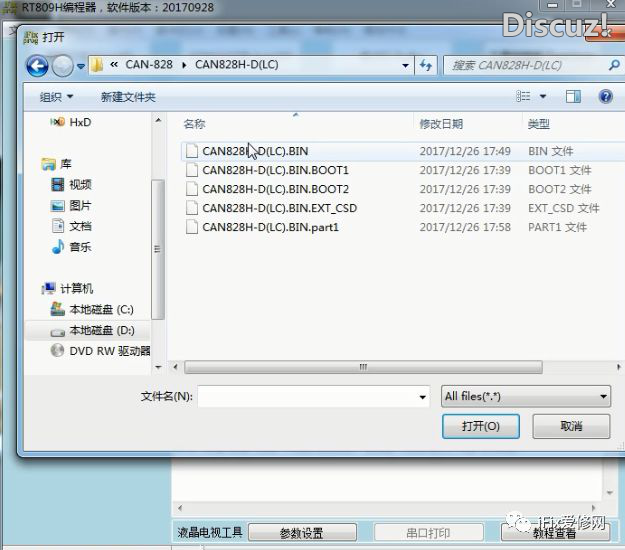The image size is (625, 550).
Task: Click date 2017/12/26 17:58
Action: click(x=465, y=227)
